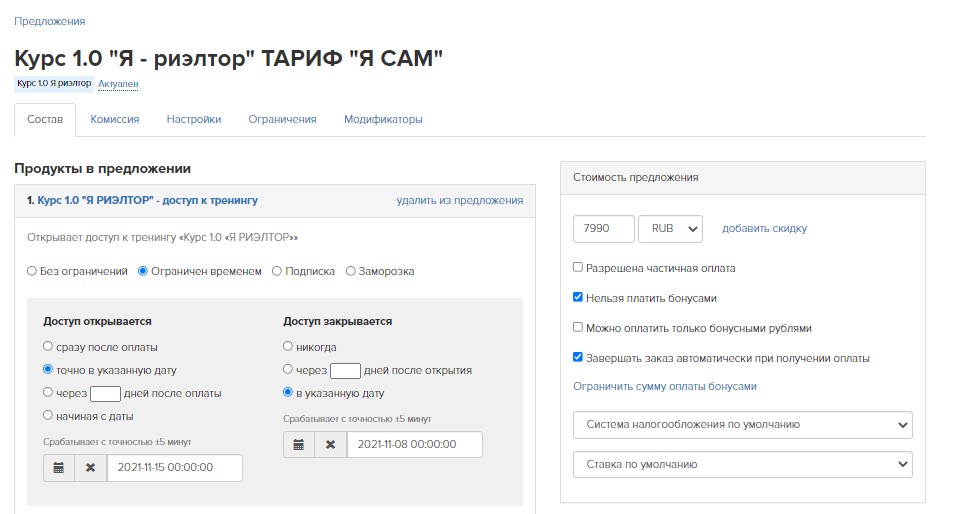The image size is (972, 514).
Task: Expand 'Система налогообложения по умолчанию' dropdown
Action: [x=743, y=425]
